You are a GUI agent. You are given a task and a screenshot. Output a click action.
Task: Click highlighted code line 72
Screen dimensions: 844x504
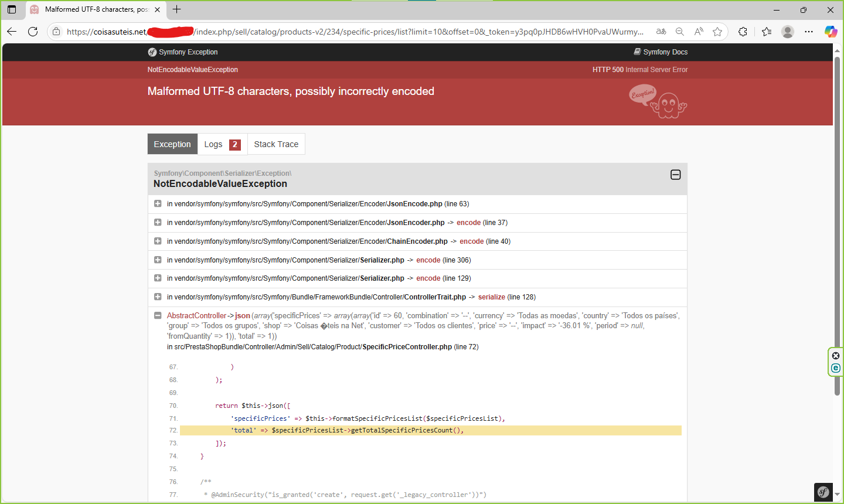431,431
